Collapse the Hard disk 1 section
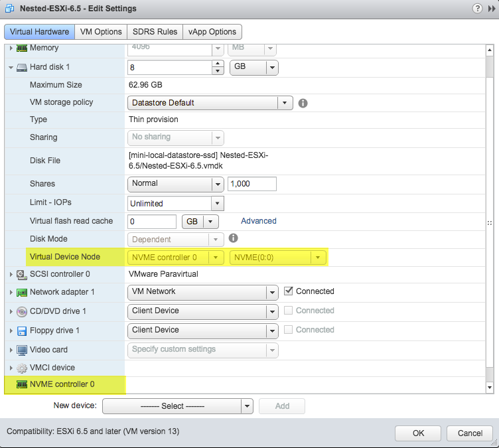The height and width of the screenshot is (448, 499). [x=11, y=68]
